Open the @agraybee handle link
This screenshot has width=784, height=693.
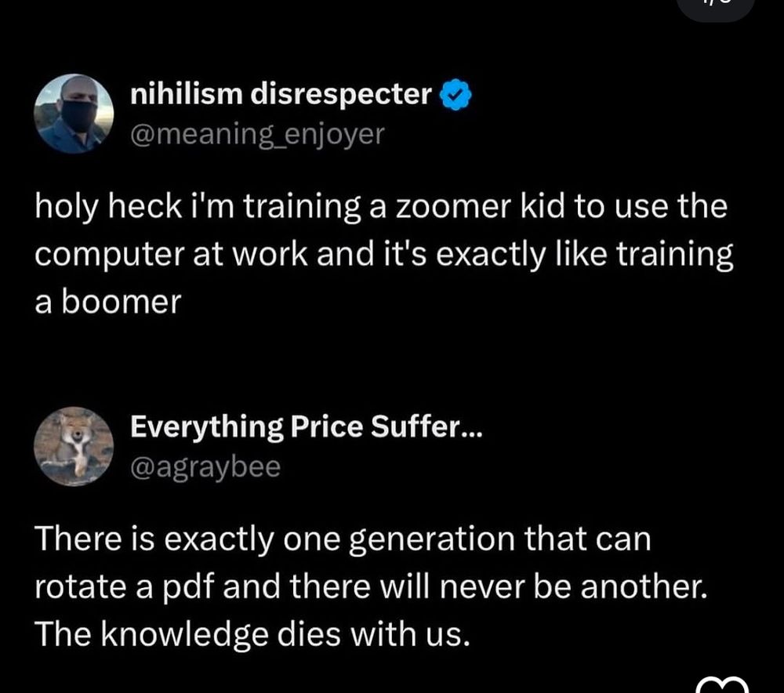(x=206, y=468)
